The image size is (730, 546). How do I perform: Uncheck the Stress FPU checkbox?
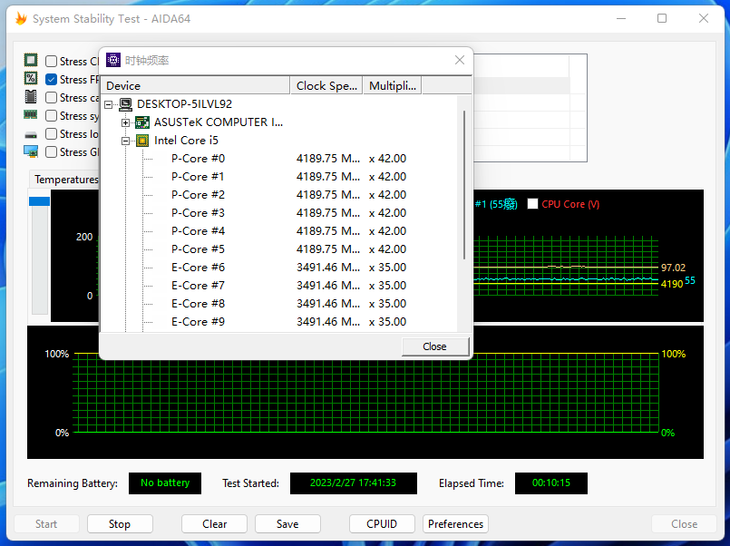51,79
